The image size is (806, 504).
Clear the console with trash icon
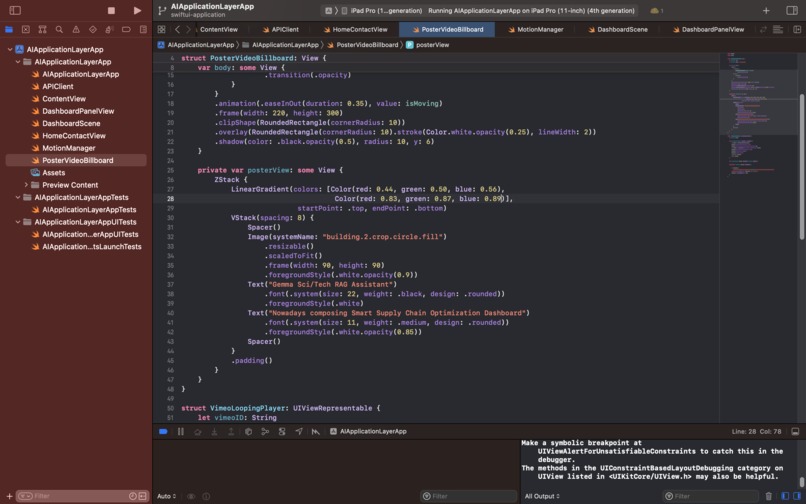pyautogui.click(x=768, y=496)
